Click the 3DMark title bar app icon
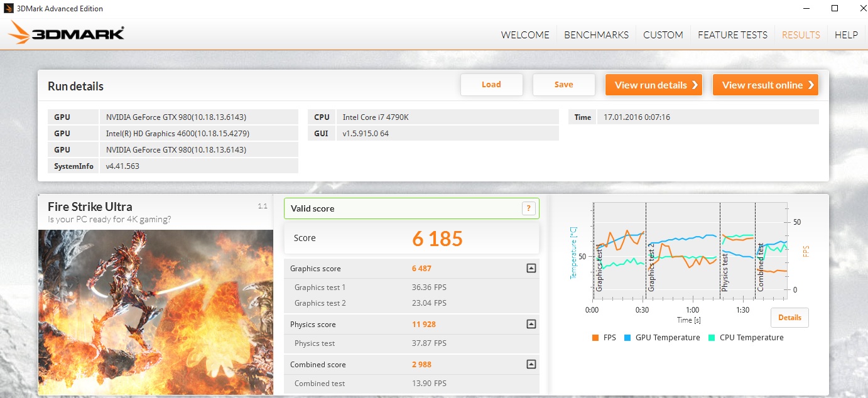 click(x=8, y=9)
